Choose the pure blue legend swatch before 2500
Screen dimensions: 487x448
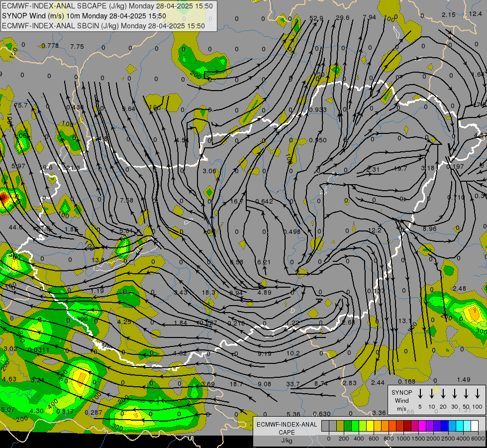coord(444,426)
